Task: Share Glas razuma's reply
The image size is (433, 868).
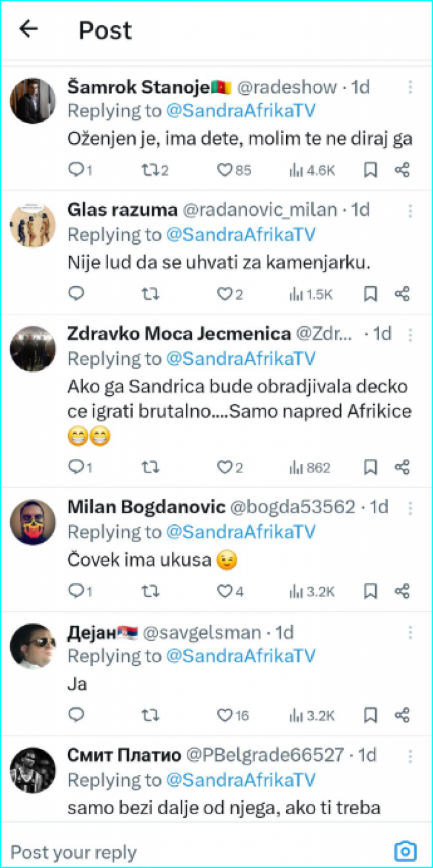Action: tap(402, 293)
